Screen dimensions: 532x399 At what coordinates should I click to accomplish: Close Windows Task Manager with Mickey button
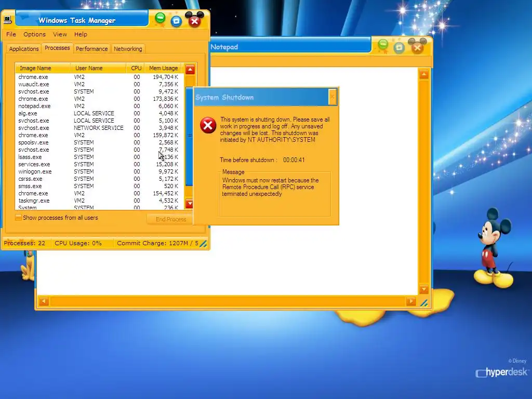(194, 20)
